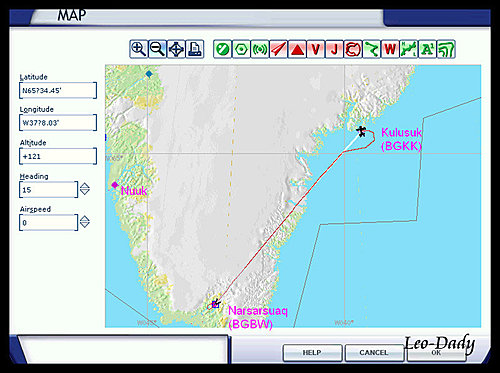
Task: Click the Heading field label
Action: (x=34, y=176)
